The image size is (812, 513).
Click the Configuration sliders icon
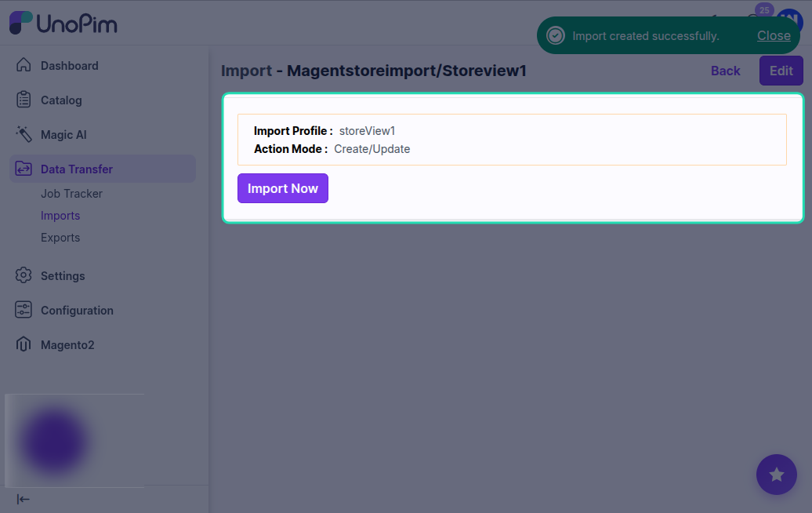pos(24,310)
